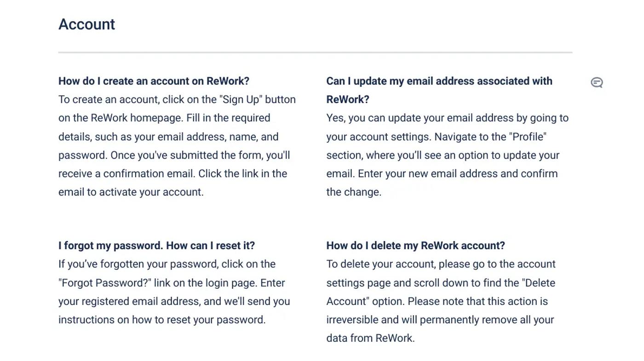
Task: Click the "Can I update my email" question
Action: [x=439, y=90]
